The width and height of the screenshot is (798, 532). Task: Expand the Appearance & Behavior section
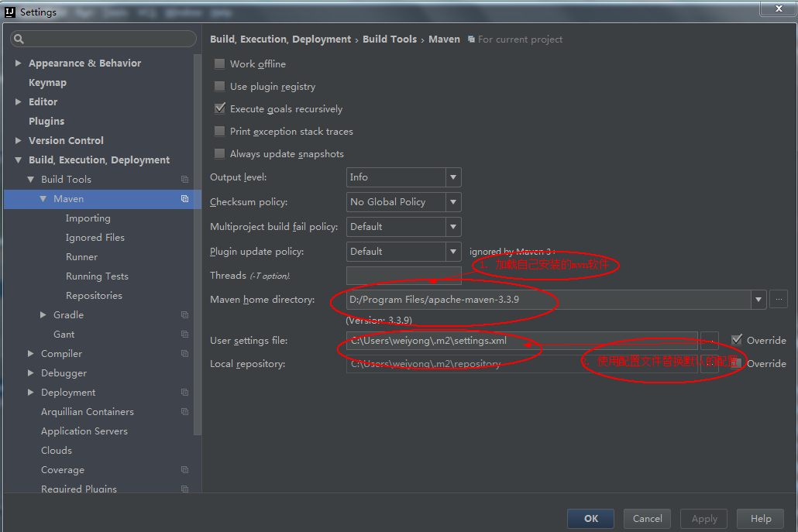click(19, 63)
